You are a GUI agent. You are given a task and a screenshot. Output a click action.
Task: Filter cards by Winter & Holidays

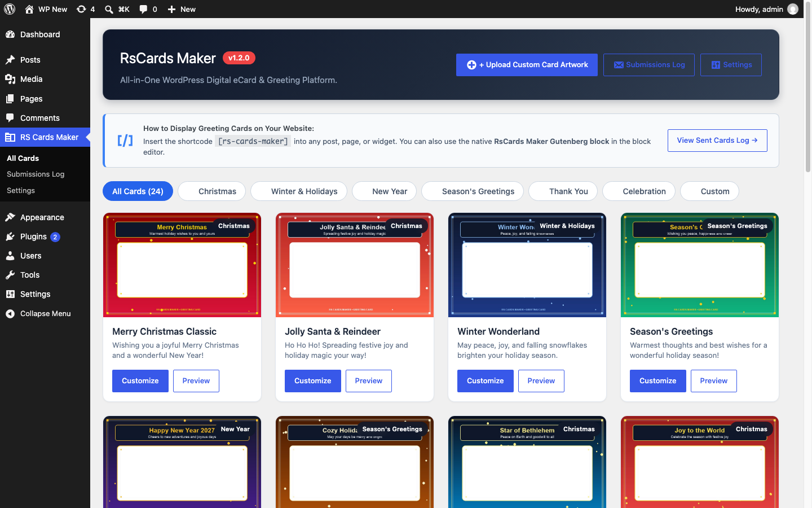coord(299,191)
